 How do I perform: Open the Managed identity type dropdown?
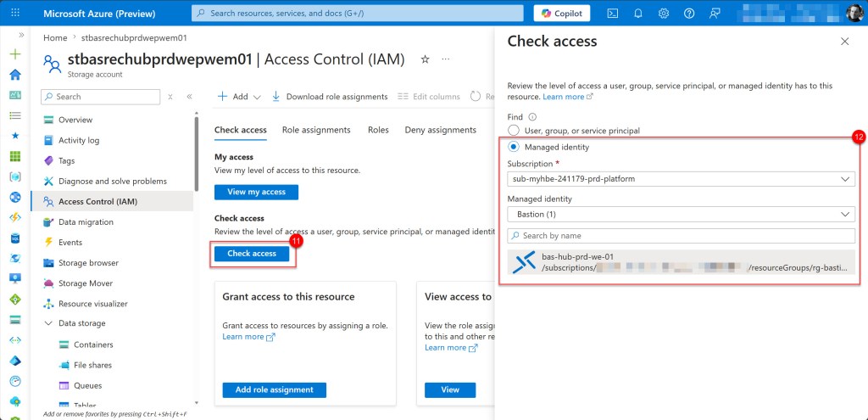coord(681,215)
